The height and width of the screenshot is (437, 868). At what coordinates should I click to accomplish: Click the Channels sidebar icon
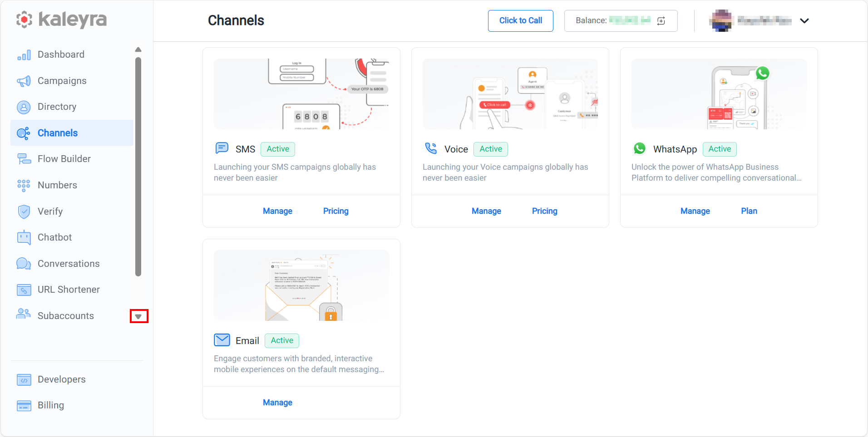click(x=24, y=133)
